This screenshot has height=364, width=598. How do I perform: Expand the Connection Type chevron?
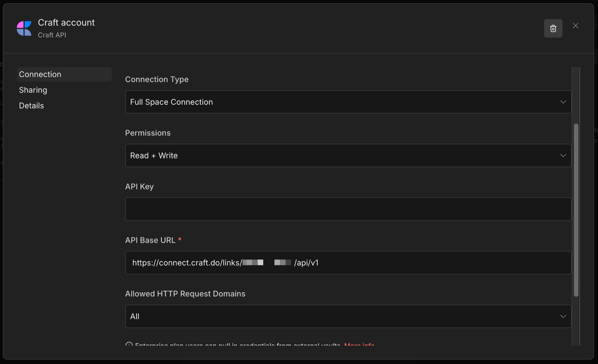[563, 102]
